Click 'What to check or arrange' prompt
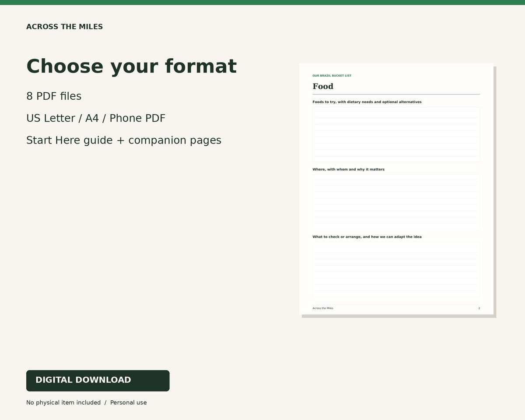The width and height of the screenshot is (525, 420). point(367,237)
